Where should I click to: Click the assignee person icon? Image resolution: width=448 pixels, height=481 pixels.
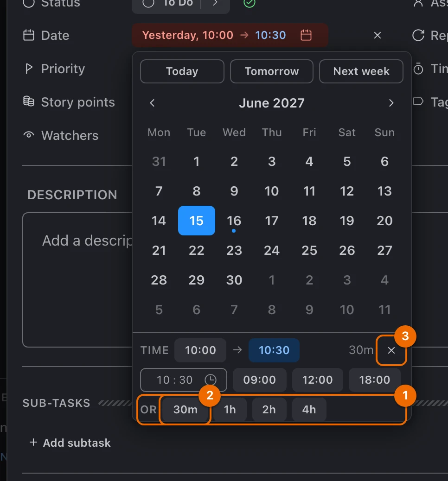(418, 3)
